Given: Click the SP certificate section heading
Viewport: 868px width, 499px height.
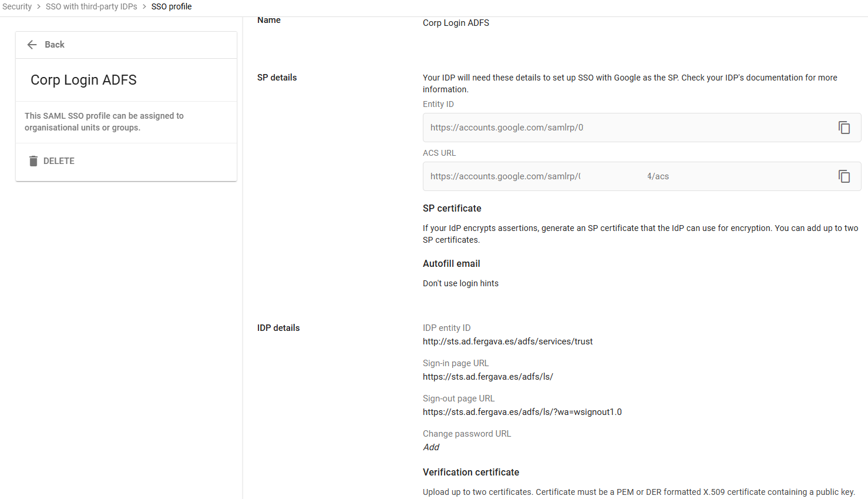Looking at the screenshot, I should coord(452,208).
